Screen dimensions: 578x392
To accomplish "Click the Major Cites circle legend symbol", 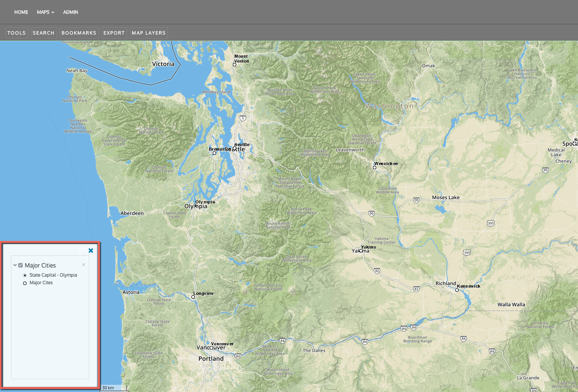I will click(x=25, y=283).
